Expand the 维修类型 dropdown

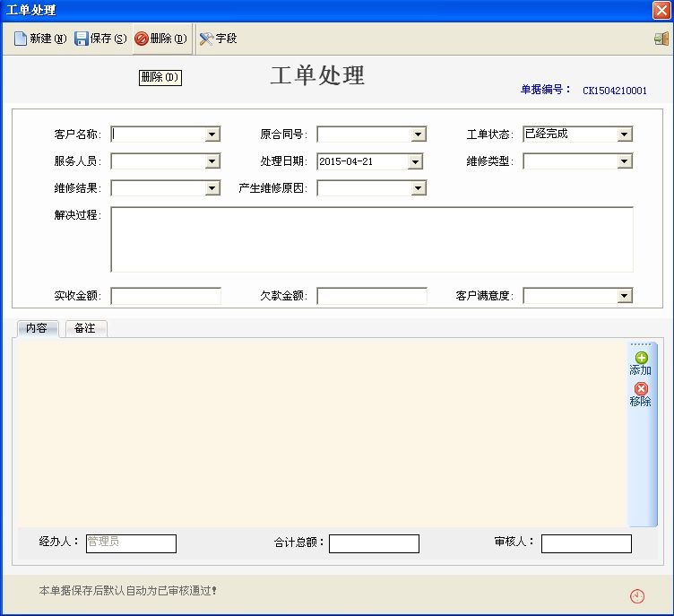tap(624, 161)
